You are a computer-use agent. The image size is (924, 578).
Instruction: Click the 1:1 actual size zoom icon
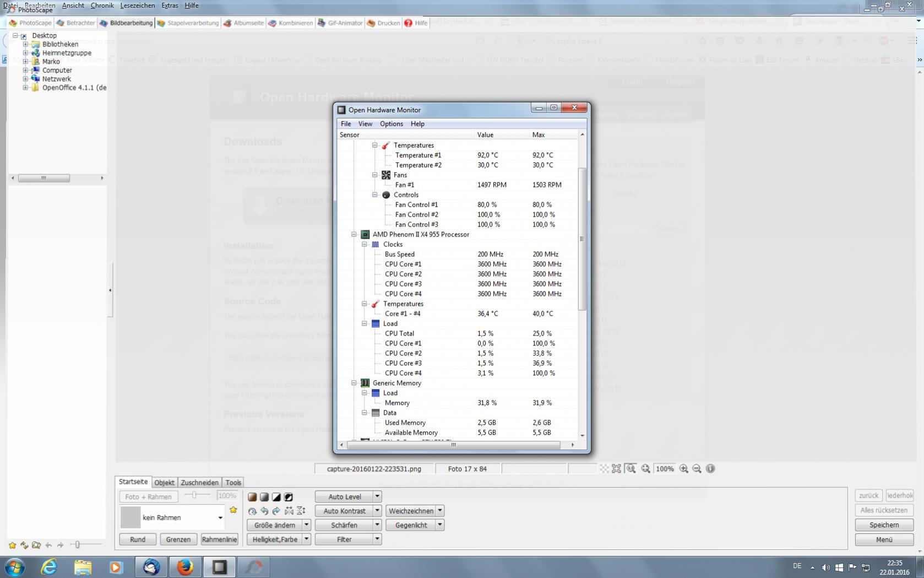click(631, 468)
